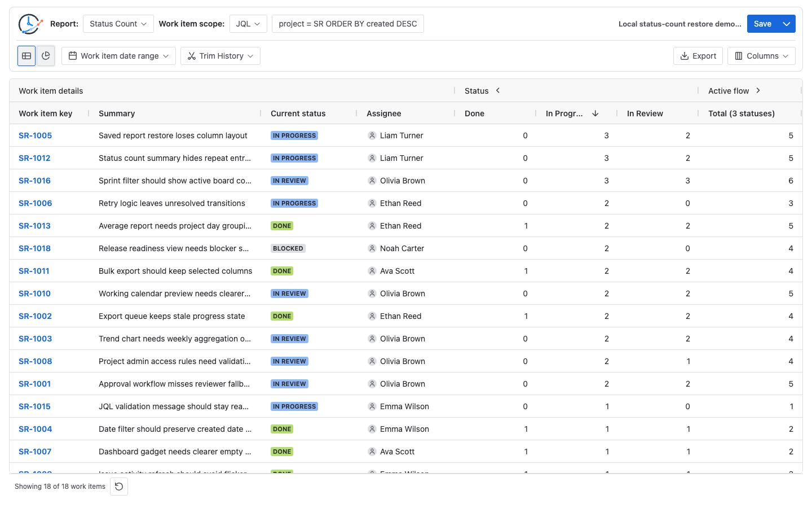Open work item SR-1010
Image resolution: width=812 pixels, height=508 pixels.
(x=34, y=294)
